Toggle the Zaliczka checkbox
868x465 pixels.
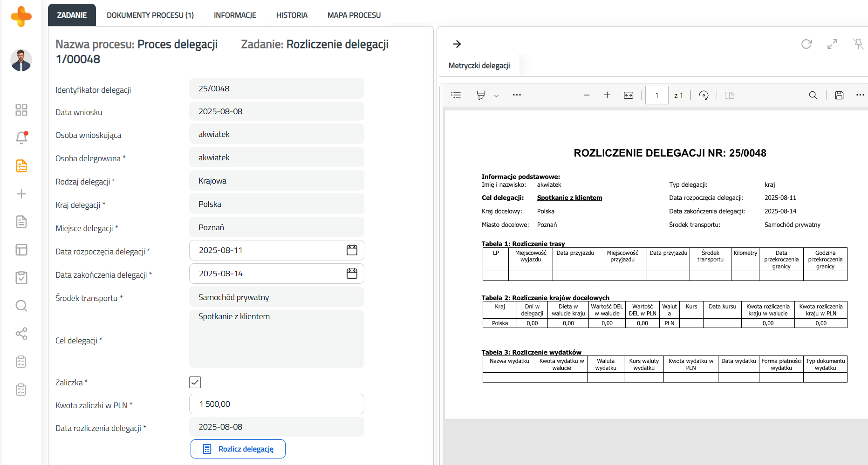click(x=195, y=383)
